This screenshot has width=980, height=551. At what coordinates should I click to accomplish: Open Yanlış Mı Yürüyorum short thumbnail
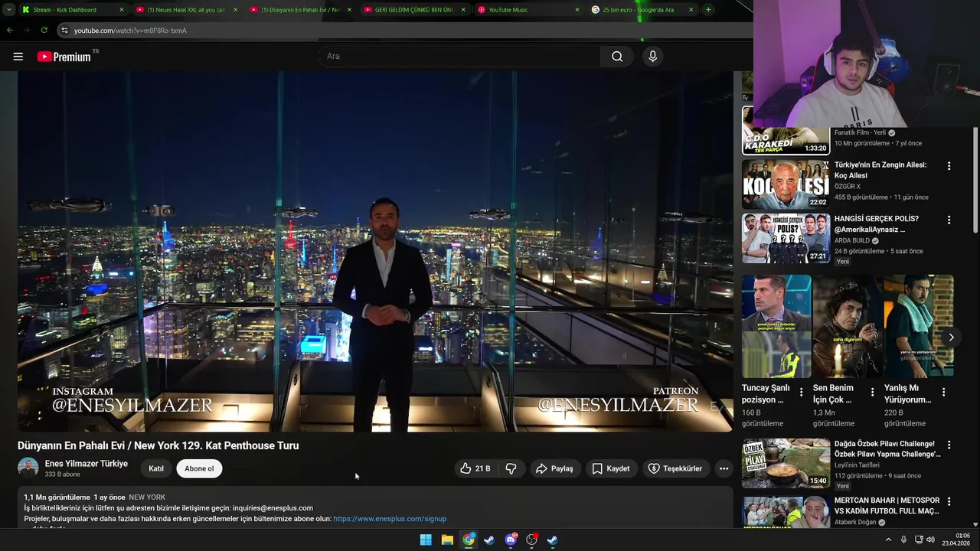pyautogui.click(x=919, y=326)
